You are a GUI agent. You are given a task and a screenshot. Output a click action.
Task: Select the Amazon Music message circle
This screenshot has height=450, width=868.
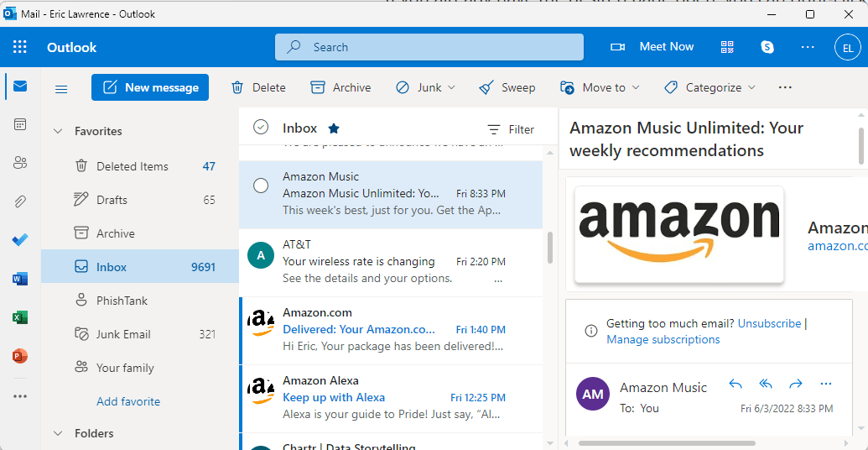coord(261,186)
